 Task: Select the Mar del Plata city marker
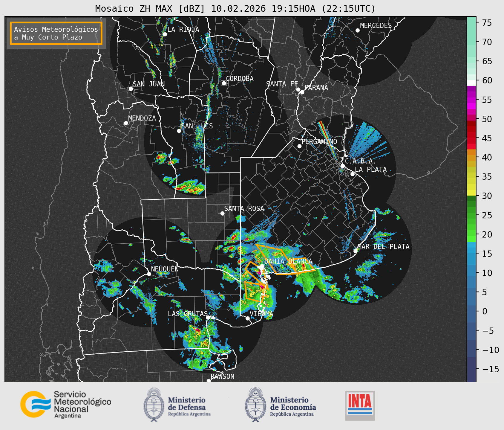click(x=355, y=251)
